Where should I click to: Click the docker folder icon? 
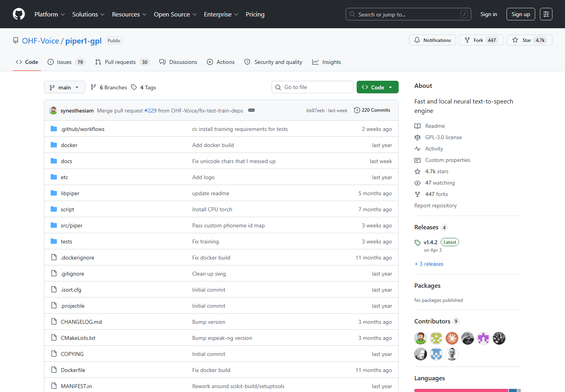[x=54, y=145]
